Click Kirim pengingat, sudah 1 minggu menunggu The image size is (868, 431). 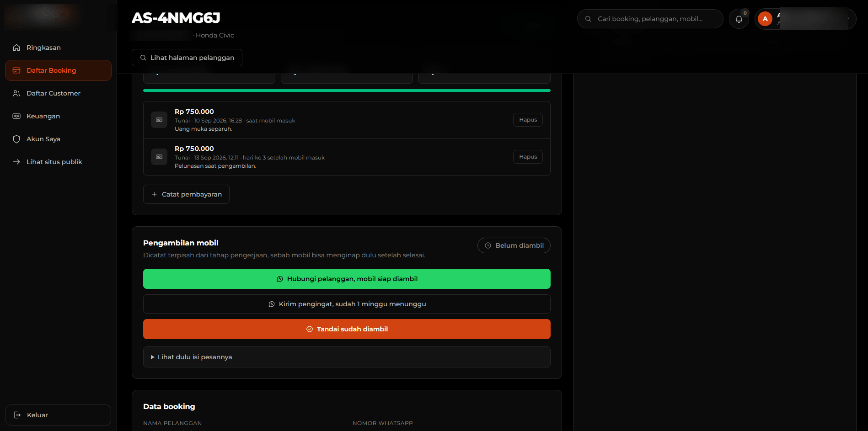point(347,304)
